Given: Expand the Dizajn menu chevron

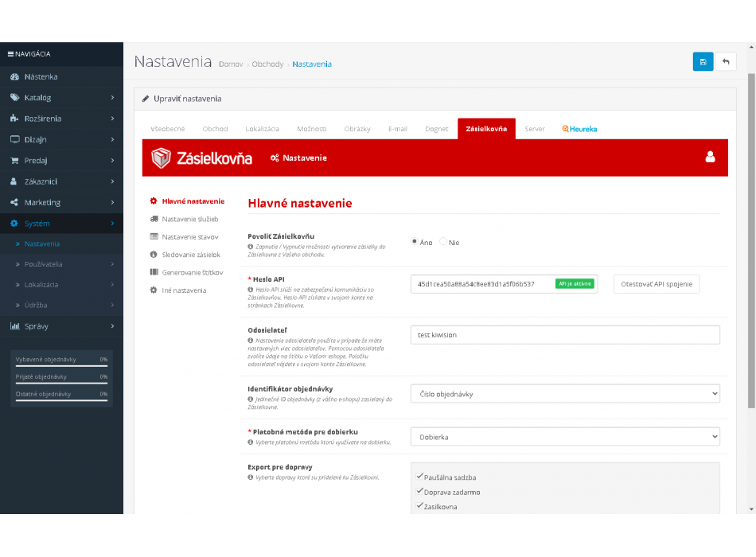Looking at the screenshot, I should point(112,139).
